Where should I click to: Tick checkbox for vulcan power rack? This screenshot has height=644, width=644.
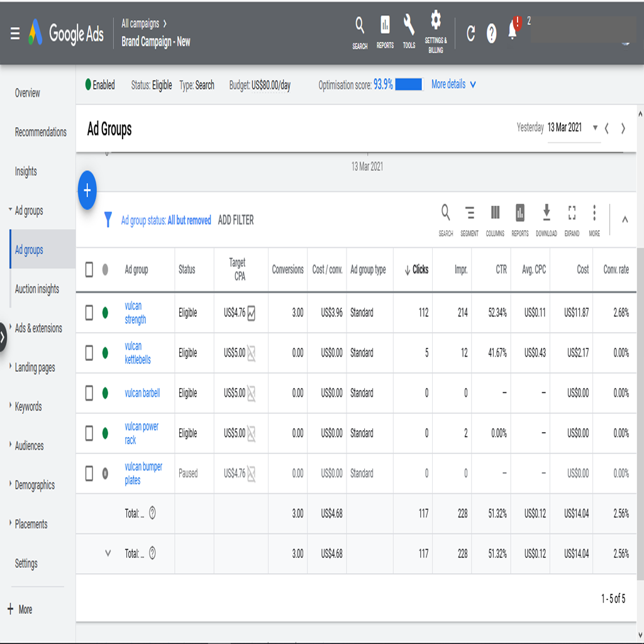pos(89,433)
